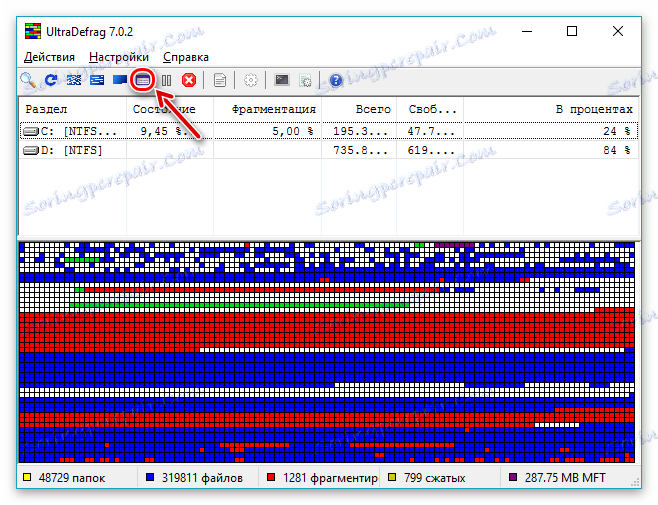Enable boot time scan terminal icon

(x=282, y=79)
